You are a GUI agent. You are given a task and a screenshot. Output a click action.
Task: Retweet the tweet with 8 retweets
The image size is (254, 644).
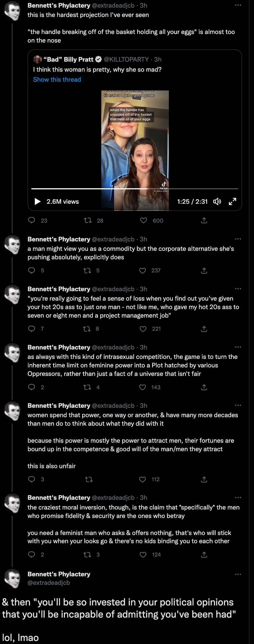87,329
